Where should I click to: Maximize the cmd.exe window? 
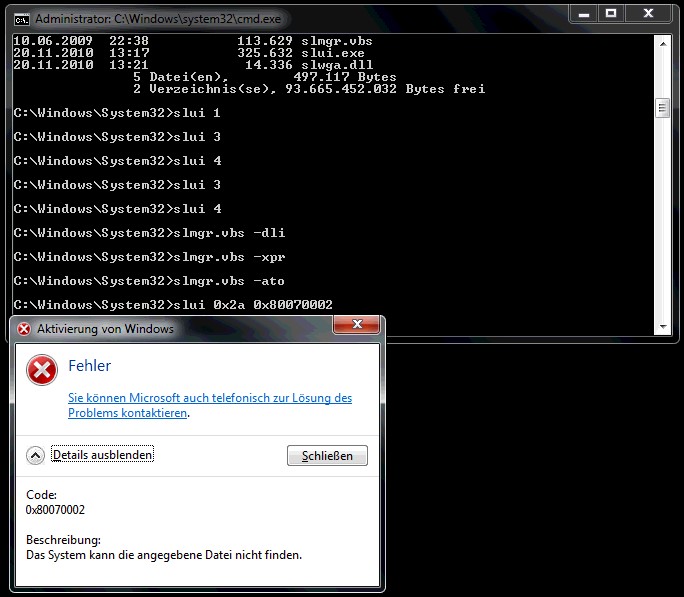611,14
